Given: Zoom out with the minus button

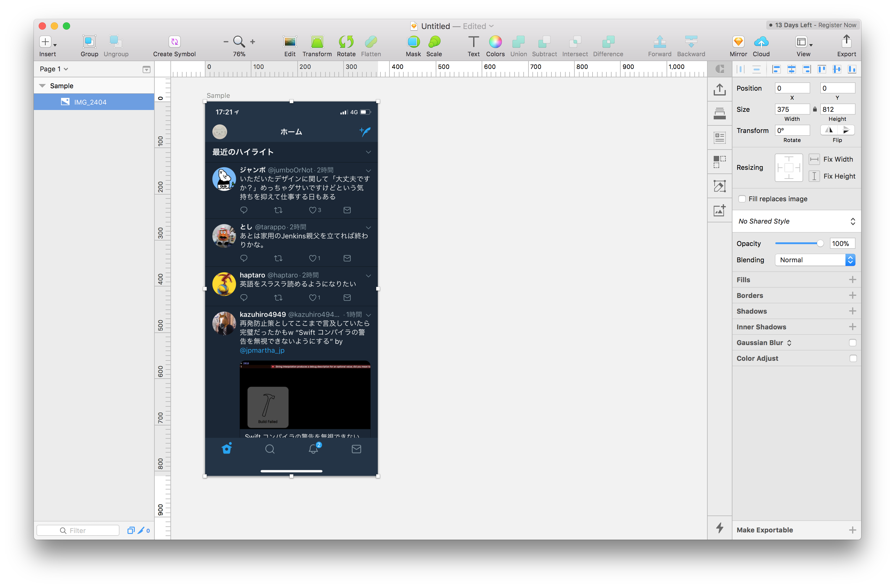Looking at the screenshot, I should click(226, 42).
